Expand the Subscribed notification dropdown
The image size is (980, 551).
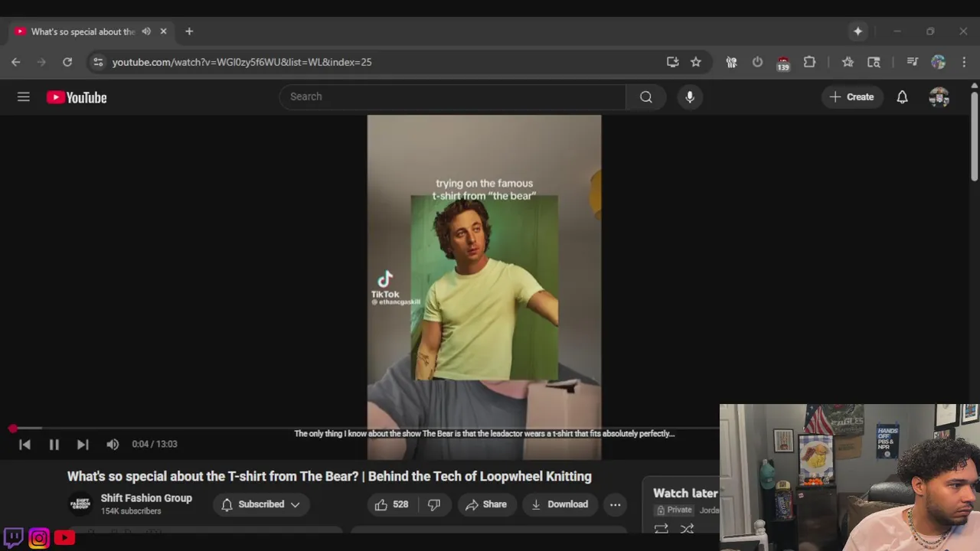click(260, 504)
